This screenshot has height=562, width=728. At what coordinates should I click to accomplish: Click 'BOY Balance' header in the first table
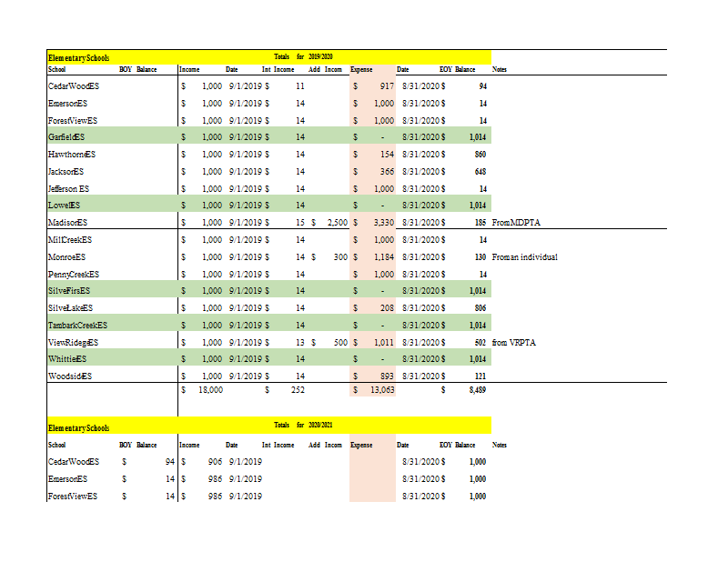pos(138,70)
